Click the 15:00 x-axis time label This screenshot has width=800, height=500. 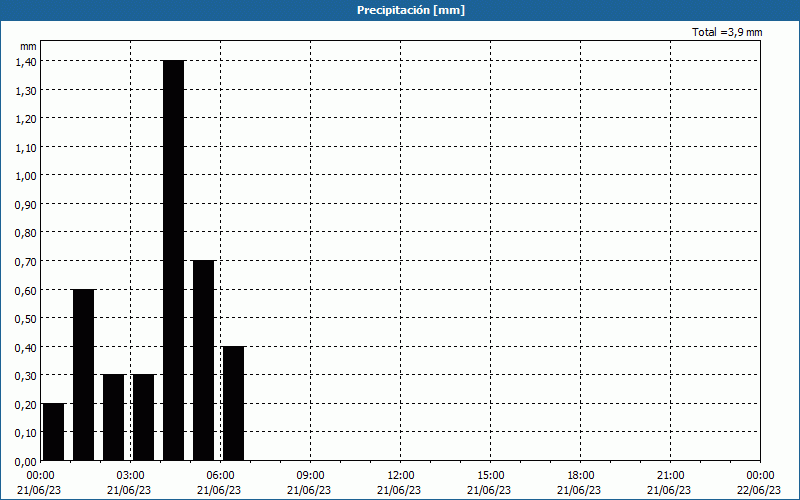(490, 476)
